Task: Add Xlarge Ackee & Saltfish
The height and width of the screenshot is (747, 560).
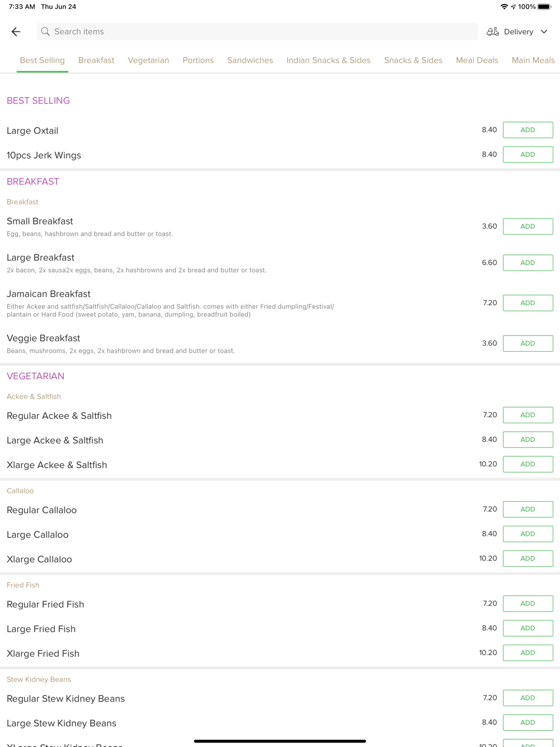Action: (528, 464)
